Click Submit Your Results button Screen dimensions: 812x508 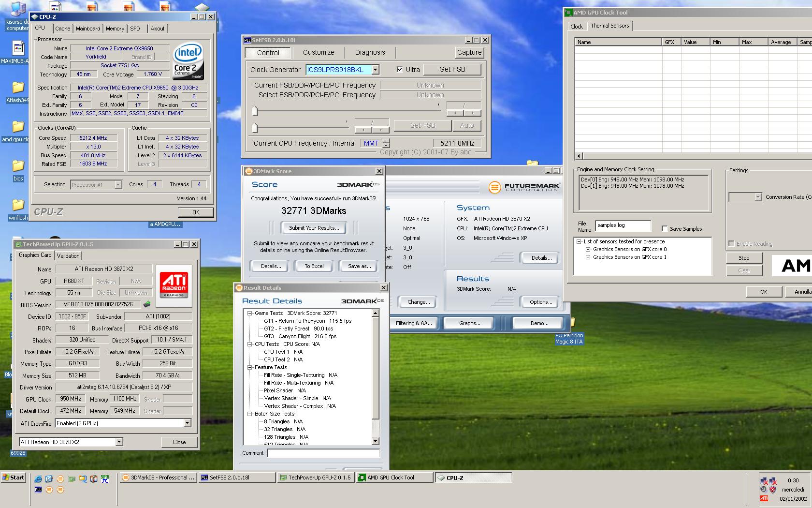314,228
